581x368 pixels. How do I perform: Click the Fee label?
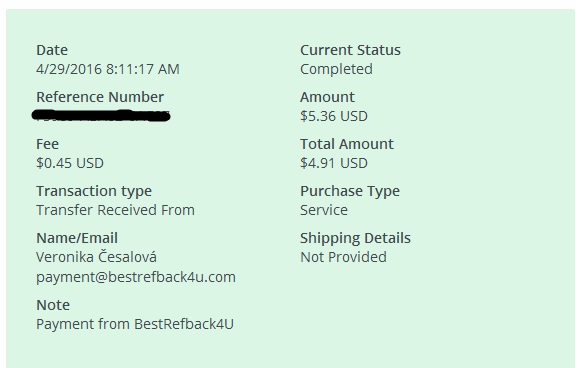click(47, 144)
